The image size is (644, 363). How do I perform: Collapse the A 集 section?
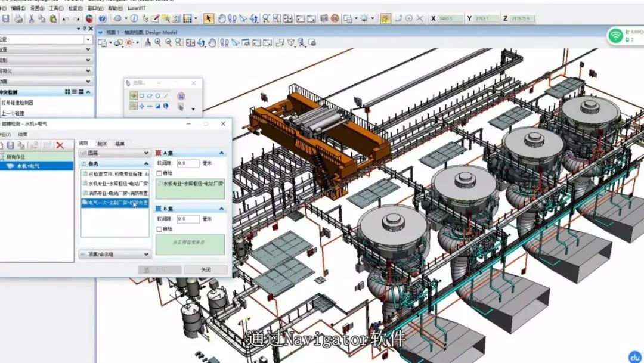click(x=222, y=152)
